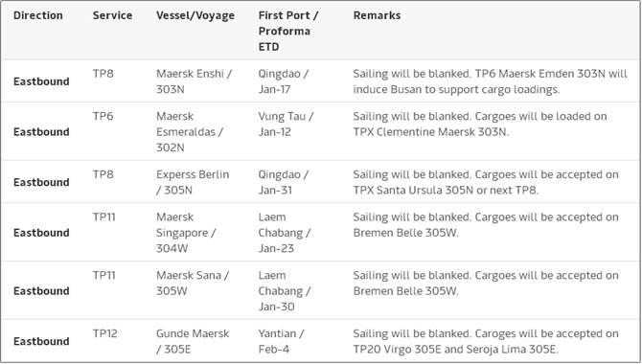Click the Laem Chabang / Jan-23 cell
The height and width of the screenshot is (364, 642).
click(285, 233)
